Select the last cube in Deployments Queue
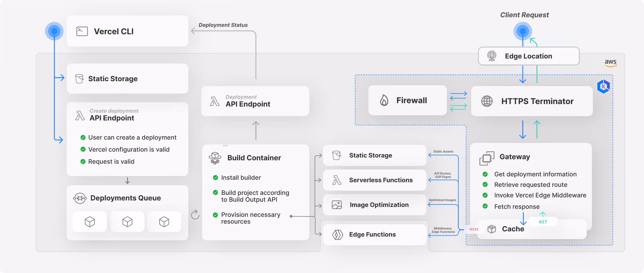 (164, 222)
